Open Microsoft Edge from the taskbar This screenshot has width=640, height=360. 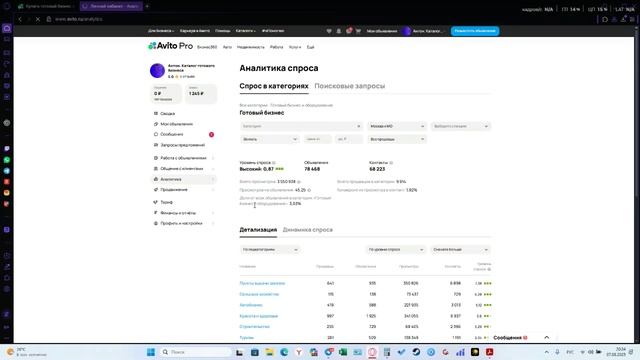coord(284,352)
